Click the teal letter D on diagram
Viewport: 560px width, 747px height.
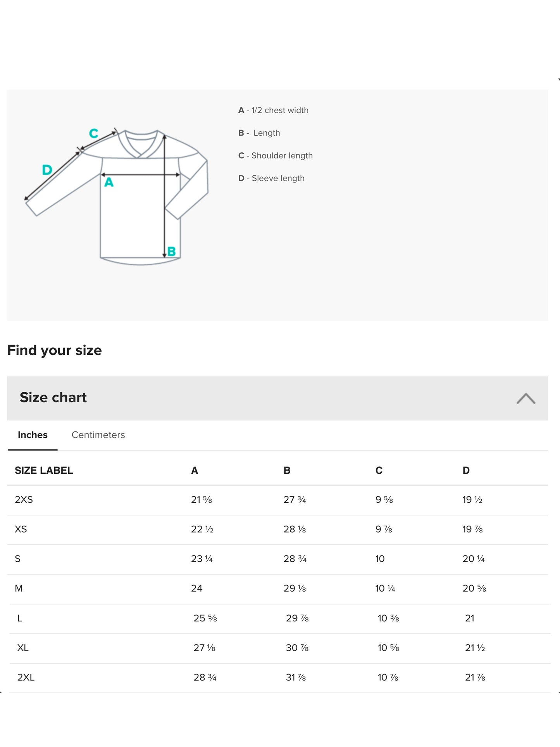[x=47, y=170]
